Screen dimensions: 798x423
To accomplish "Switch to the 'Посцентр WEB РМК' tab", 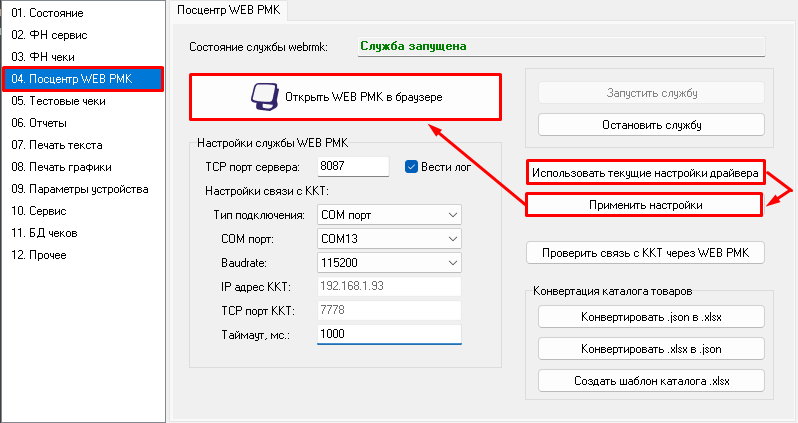I will coord(231,11).
